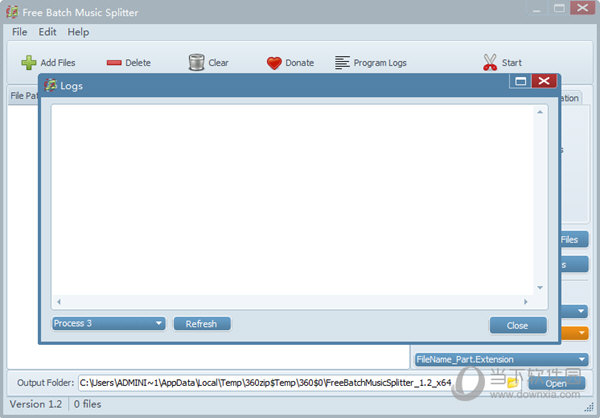
Task: Click the horizontal scrollbar right arrow
Action: pyautogui.click(x=526, y=302)
